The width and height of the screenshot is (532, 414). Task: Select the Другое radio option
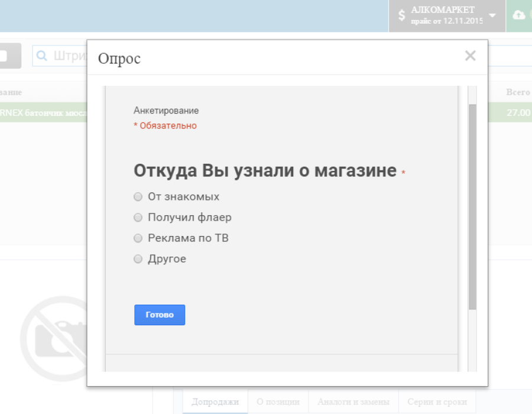click(x=138, y=259)
